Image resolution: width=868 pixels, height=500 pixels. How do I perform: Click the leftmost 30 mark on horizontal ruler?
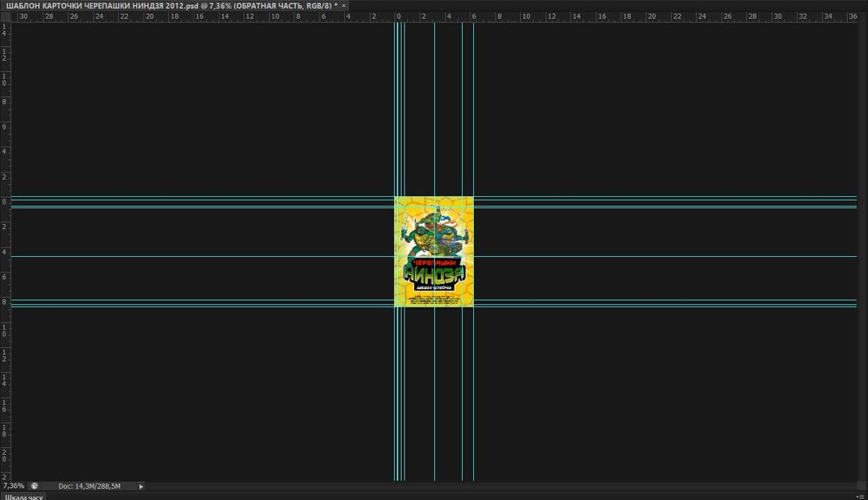pos(23,16)
